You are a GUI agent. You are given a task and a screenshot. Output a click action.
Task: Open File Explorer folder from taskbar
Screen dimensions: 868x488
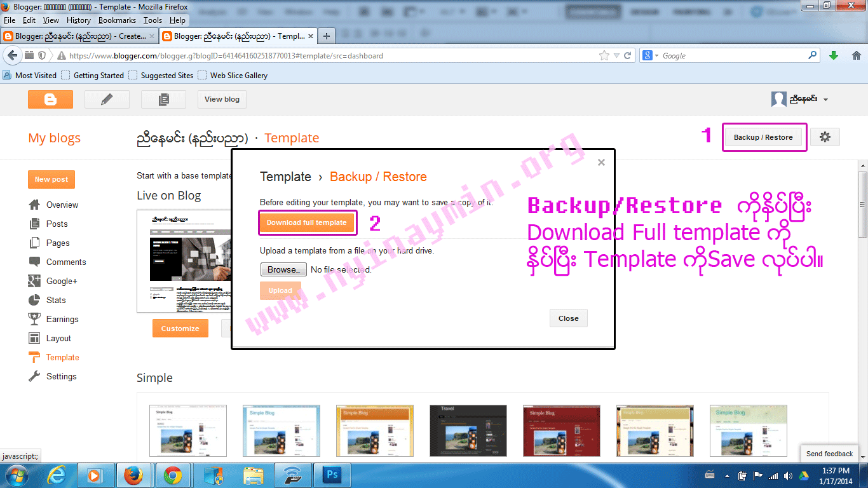pos(253,475)
